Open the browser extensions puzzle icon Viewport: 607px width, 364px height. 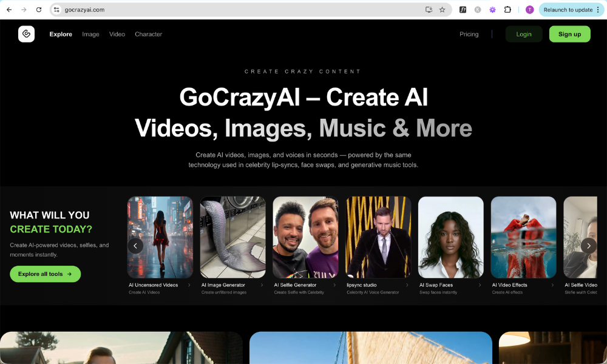508,10
